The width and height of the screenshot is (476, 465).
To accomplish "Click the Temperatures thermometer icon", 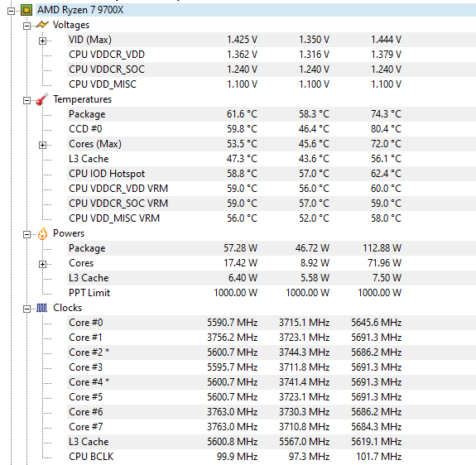I will tap(42, 99).
